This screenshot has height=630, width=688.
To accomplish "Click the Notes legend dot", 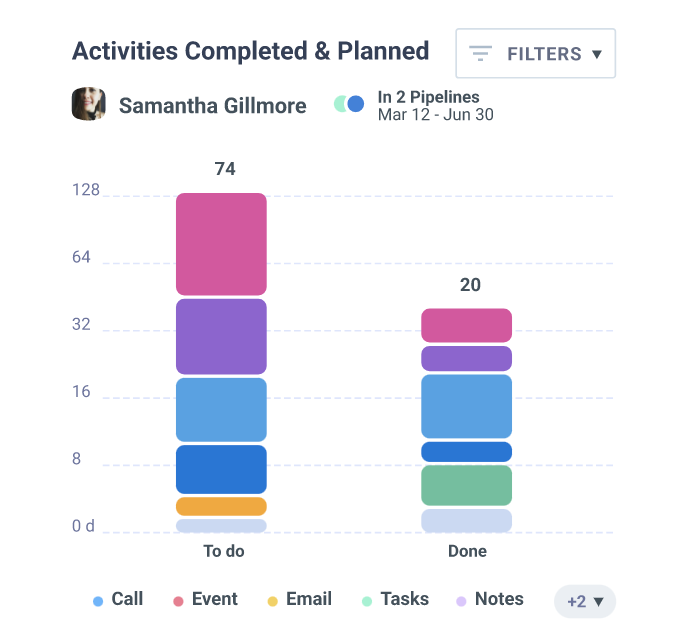I will [x=461, y=601].
